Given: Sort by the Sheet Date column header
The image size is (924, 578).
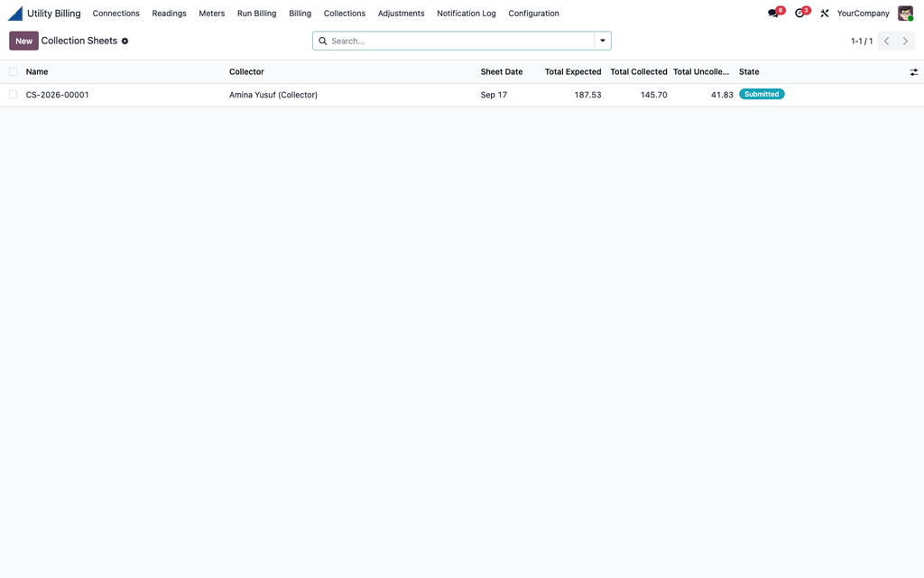Looking at the screenshot, I should [502, 72].
